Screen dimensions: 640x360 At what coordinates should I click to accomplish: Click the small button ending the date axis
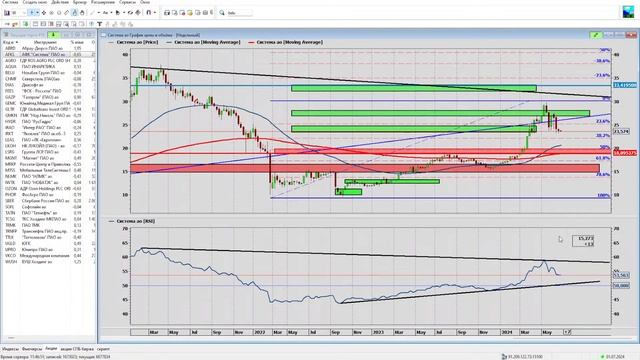point(567,332)
